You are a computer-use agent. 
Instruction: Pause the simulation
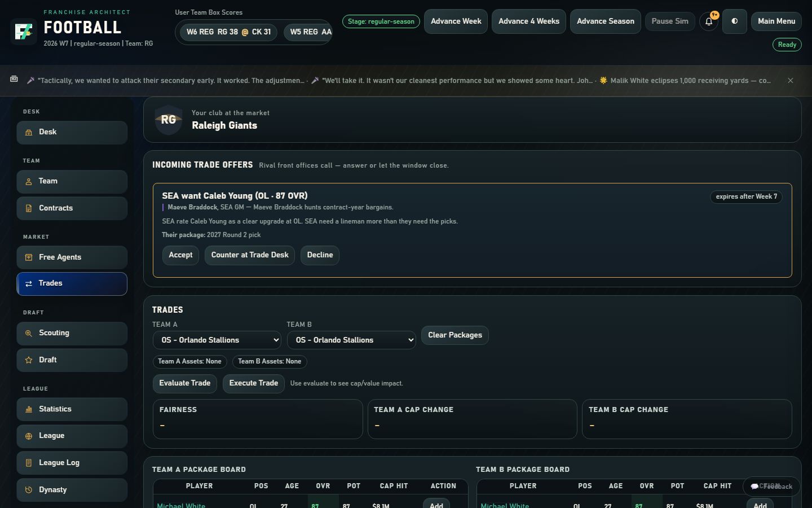670,21
